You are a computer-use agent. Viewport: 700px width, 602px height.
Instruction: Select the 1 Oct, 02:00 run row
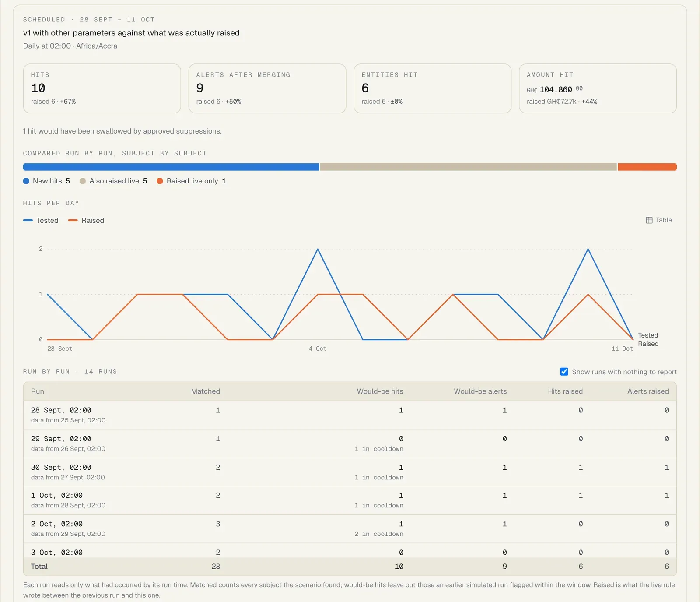350,500
